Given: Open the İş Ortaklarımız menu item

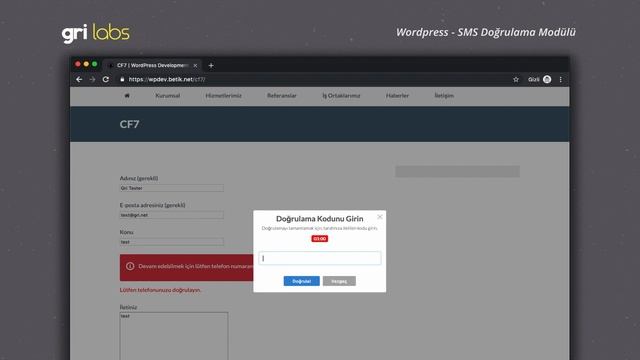Looking at the screenshot, I should tap(341, 96).
